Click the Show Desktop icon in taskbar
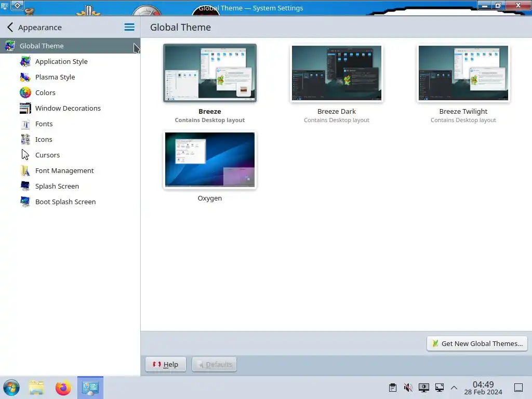The image size is (532, 399). point(518,388)
